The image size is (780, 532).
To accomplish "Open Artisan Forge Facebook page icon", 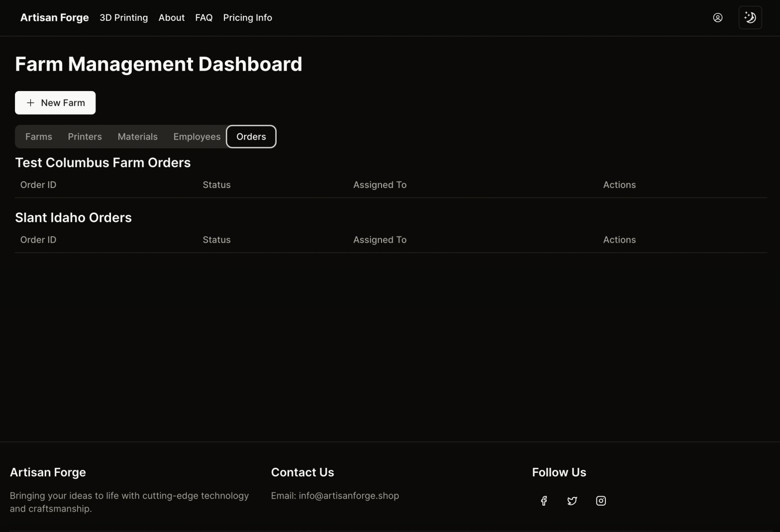I will [x=544, y=501].
